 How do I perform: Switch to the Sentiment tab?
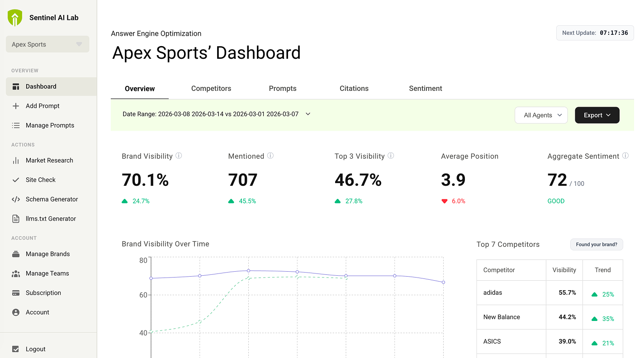tap(426, 89)
